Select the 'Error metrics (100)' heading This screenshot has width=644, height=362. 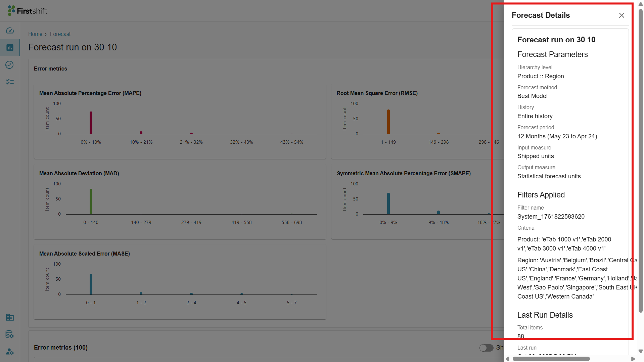pos(61,348)
